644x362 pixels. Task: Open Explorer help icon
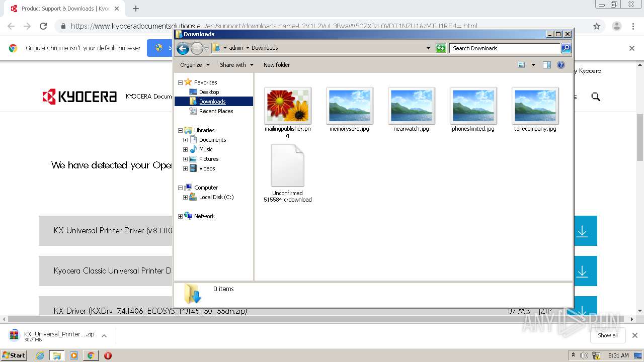click(561, 65)
